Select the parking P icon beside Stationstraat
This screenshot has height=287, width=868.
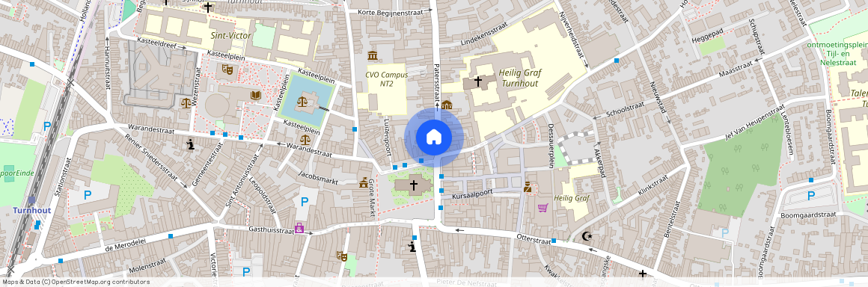coord(88,194)
